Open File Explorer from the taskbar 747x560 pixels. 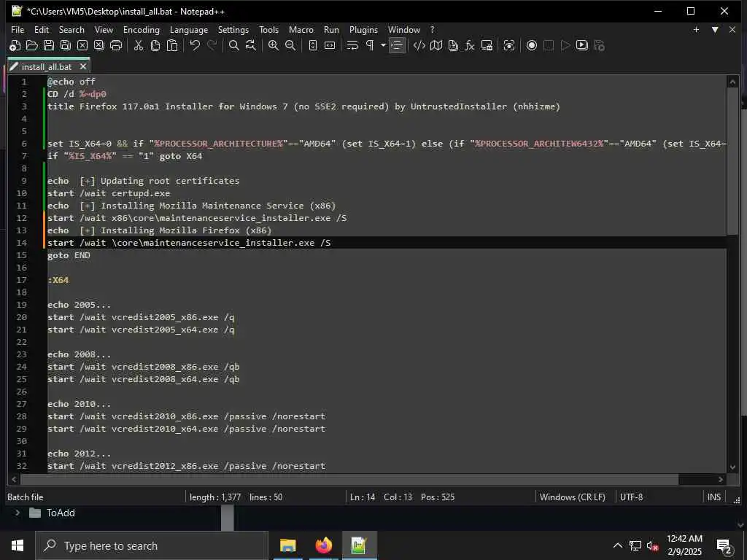coord(287,545)
